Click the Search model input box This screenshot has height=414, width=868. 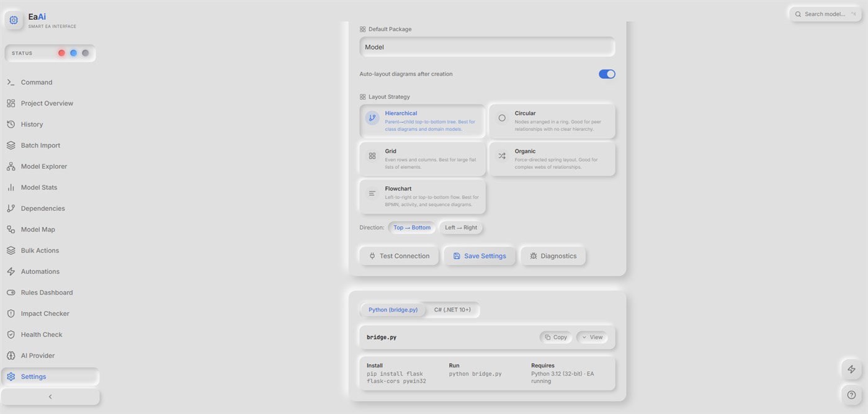pyautogui.click(x=825, y=14)
